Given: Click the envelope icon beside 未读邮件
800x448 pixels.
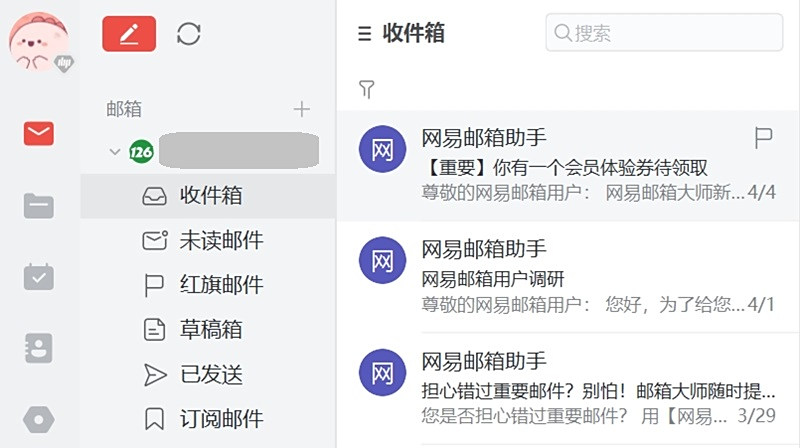Looking at the screenshot, I should coord(155,240).
